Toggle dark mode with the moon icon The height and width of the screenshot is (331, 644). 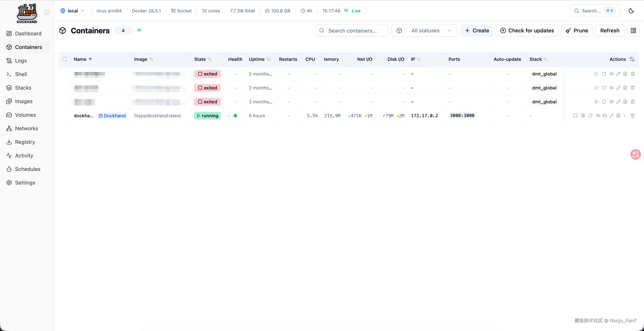(631, 11)
